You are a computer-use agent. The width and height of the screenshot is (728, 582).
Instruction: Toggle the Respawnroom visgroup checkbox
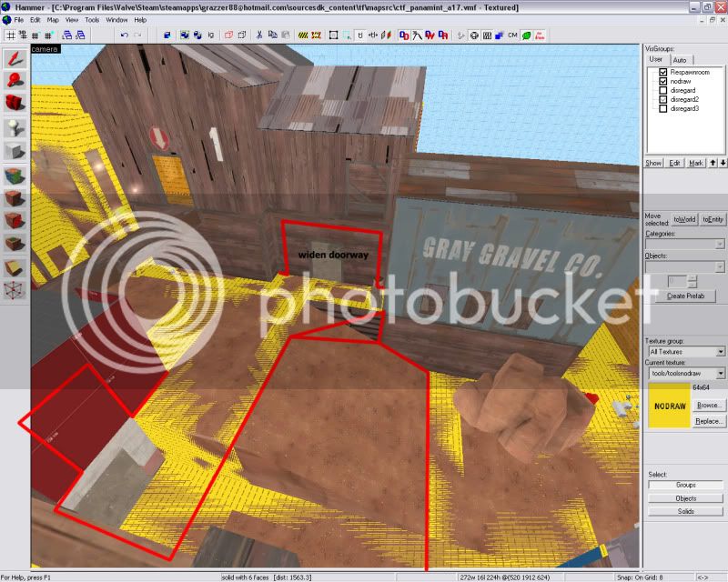coord(663,73)
